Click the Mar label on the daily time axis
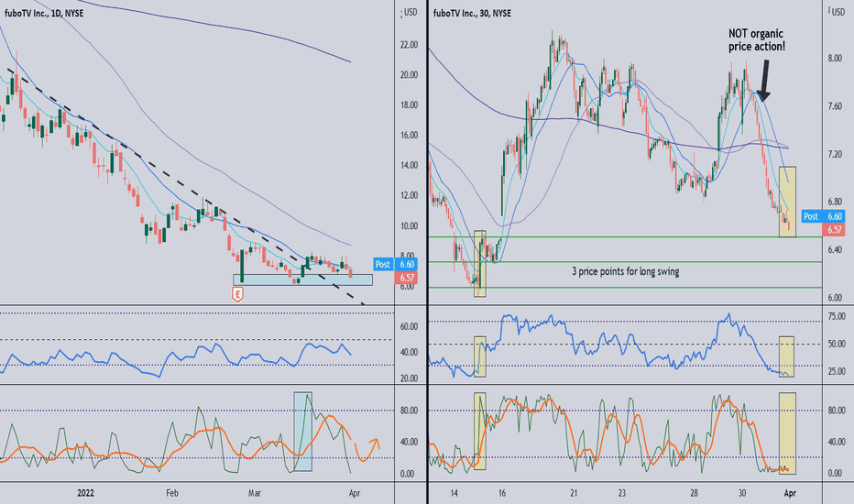854x504 pixels. coord(255,493)
